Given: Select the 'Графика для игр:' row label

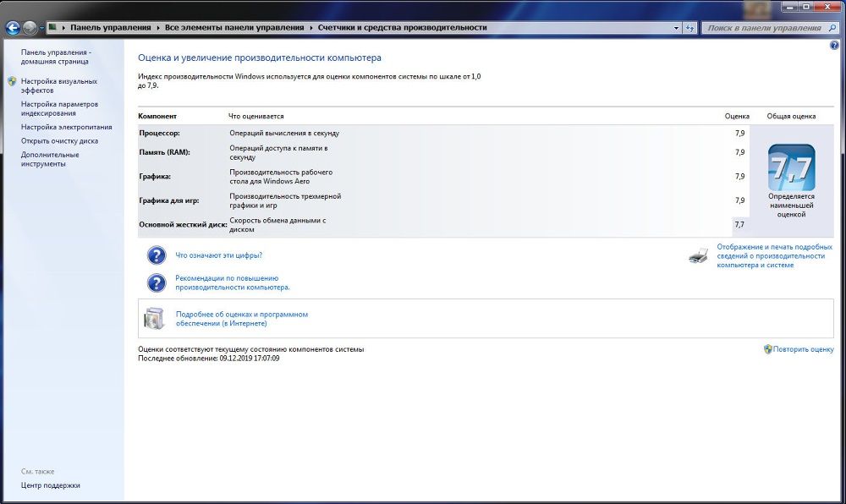Looking at the screenshot, I should pos(169,200).
